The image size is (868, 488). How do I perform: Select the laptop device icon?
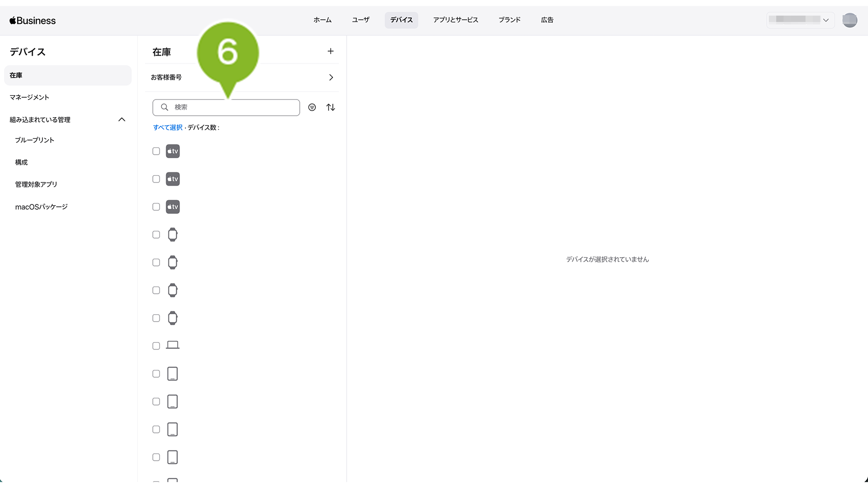coord(173,346)
